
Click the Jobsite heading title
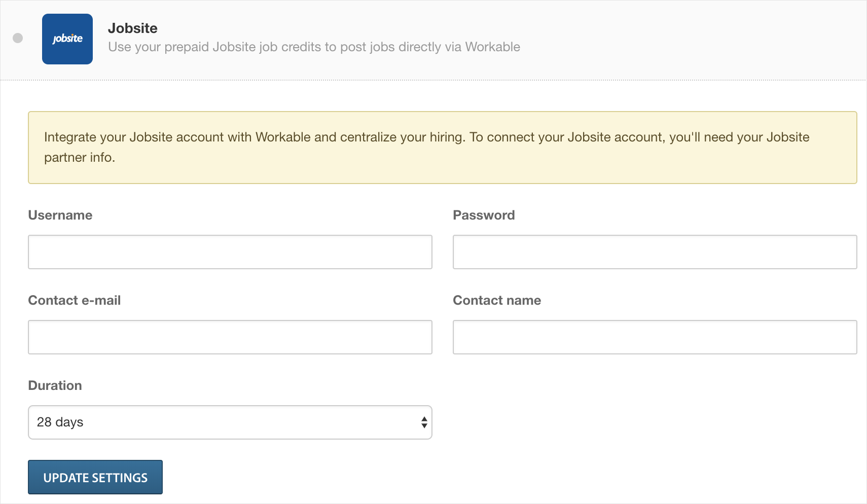pyautogui.click(x=133, y=28)
